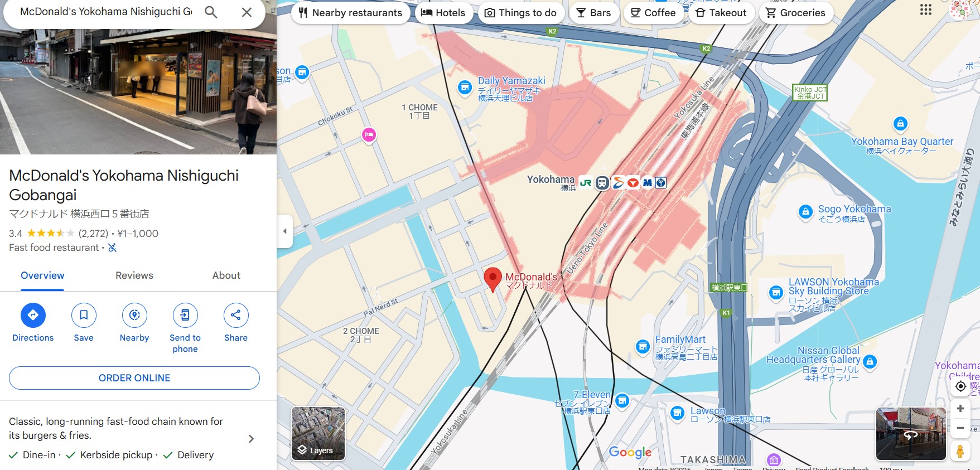Click the Nearby icon button
The height and width of the screenshot is (470, 980).
(x=134, y=315)
